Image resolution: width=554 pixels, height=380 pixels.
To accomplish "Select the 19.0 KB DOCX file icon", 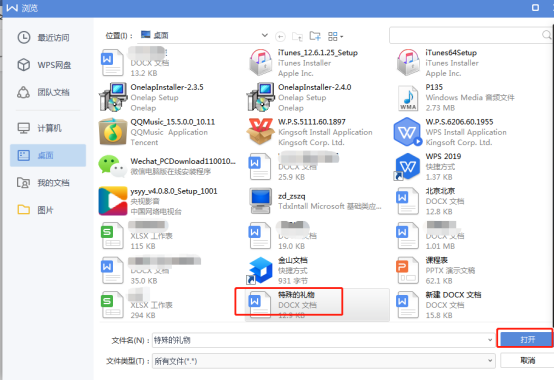I will pos(260,236).
